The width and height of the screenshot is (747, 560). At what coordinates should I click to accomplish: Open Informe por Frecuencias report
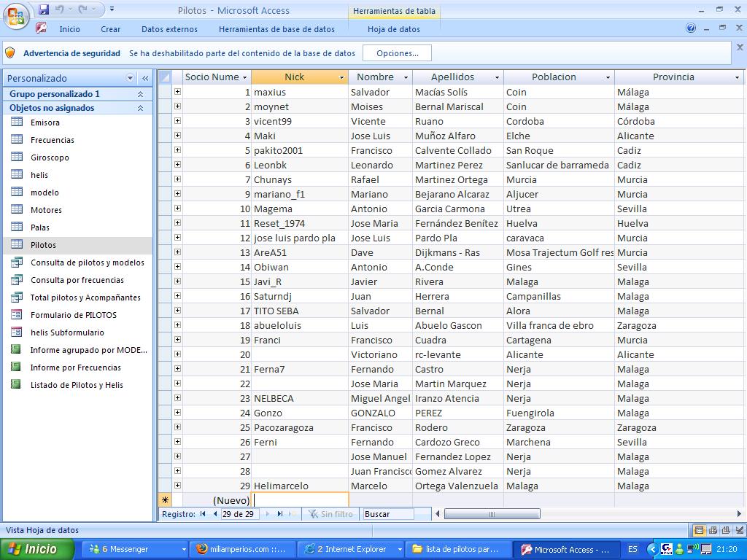click(x=75, y=367)
